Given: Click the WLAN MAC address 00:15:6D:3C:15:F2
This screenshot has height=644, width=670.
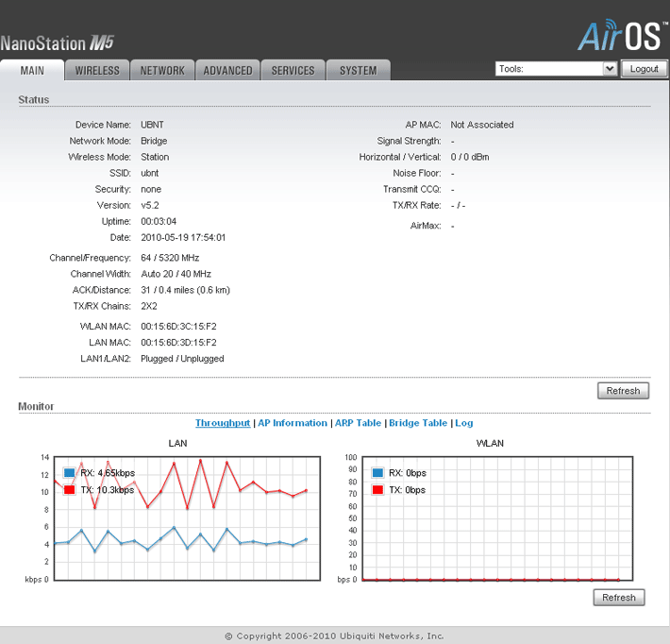Looking at the screenshot, I should (x=178, y=327).
